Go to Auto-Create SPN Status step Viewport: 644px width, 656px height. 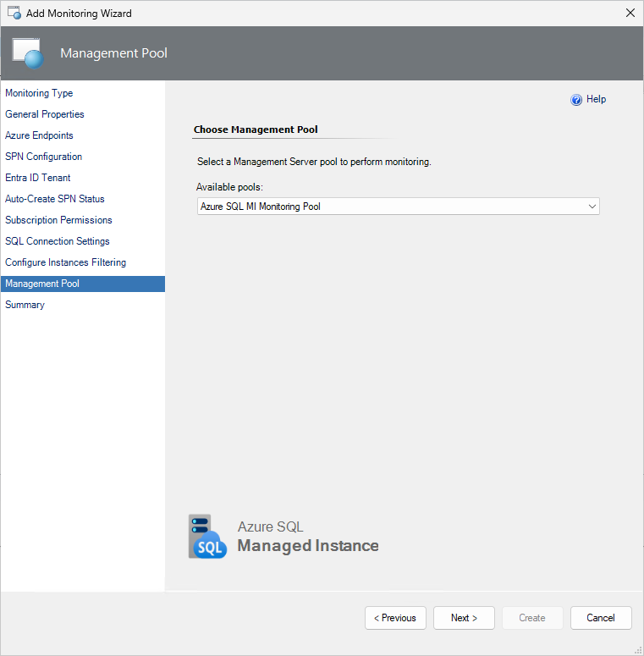[55, 199]
